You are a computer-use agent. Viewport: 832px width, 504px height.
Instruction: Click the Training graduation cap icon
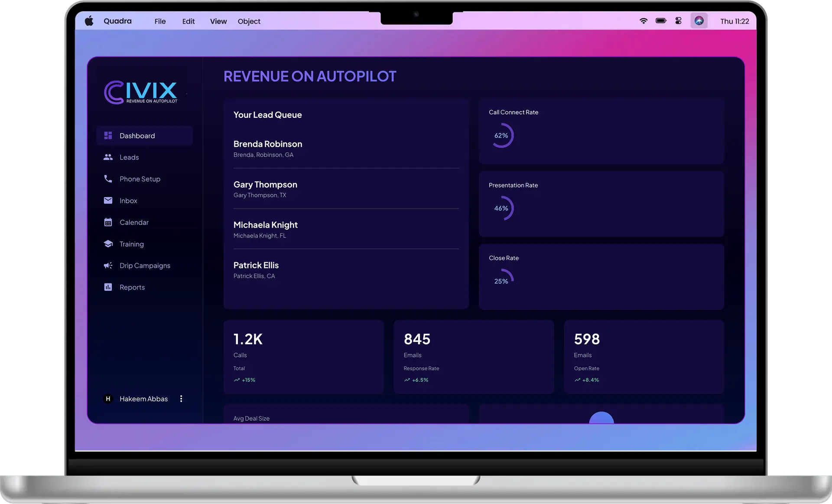pyautogui.click(x=108, y=244)
